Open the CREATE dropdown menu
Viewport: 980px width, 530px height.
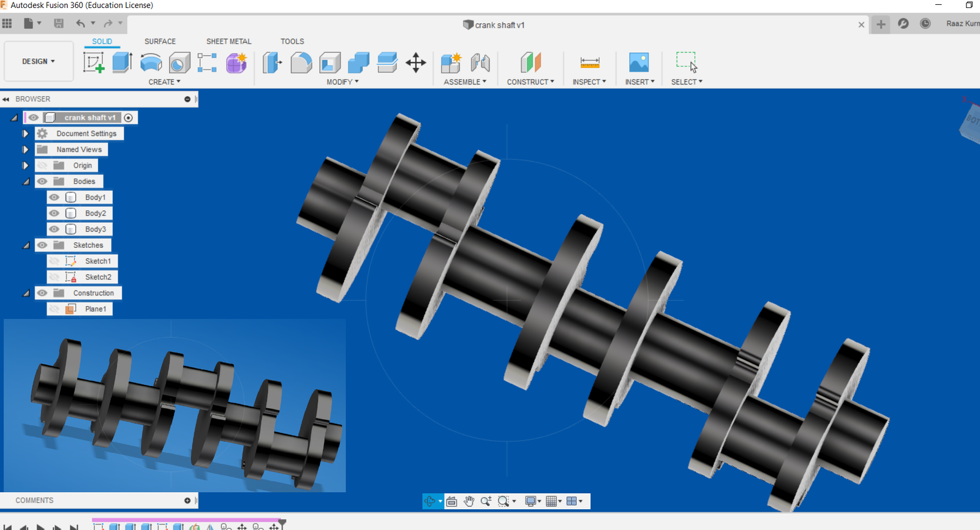164,82
